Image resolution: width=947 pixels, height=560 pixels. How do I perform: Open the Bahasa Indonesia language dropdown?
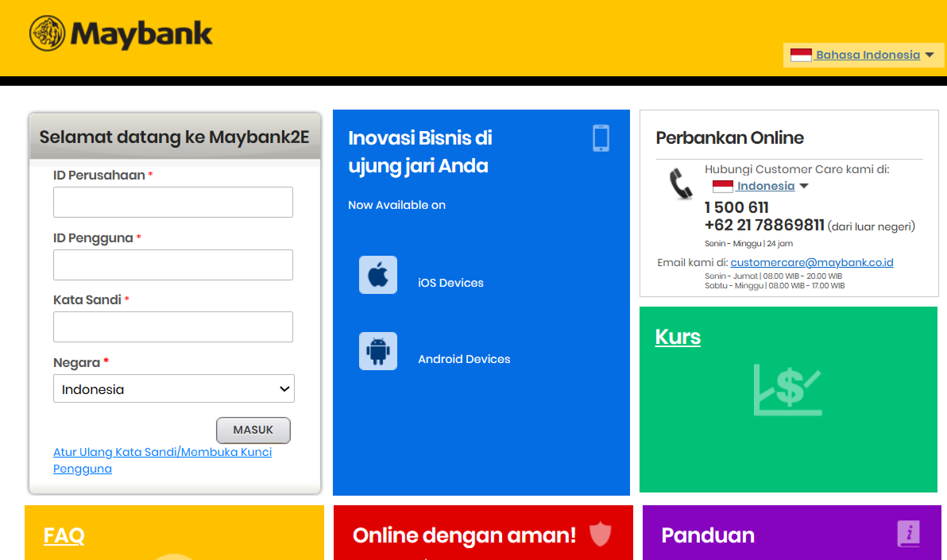coord(863,55)
